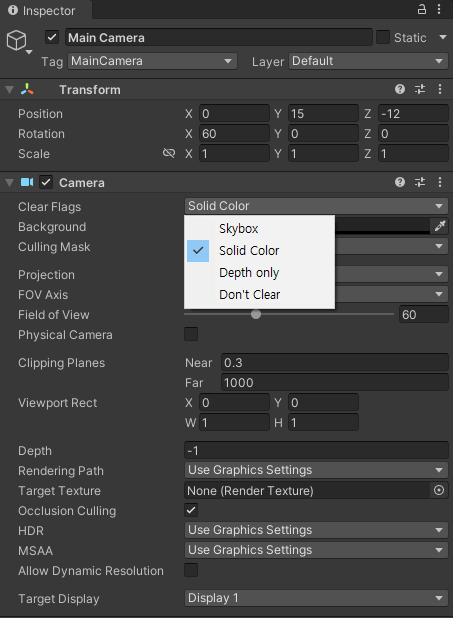The width and height of the screenshot is (453, 618).
Task: Click the Main Camera name field
Action: click(219, 37)
